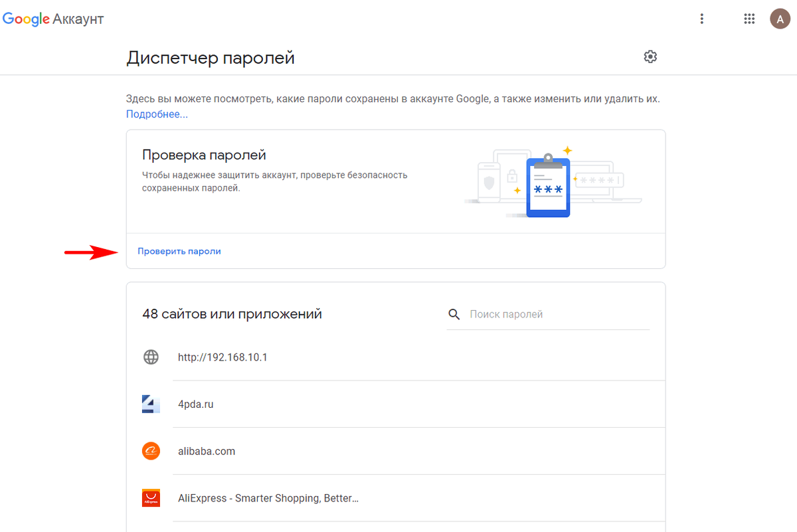Open password manager settings gear

[650, 56]
